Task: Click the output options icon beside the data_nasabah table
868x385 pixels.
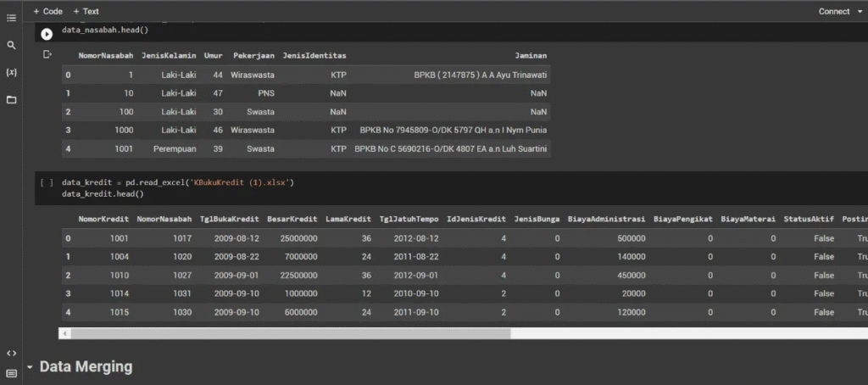Action: [x=47, y=55]
